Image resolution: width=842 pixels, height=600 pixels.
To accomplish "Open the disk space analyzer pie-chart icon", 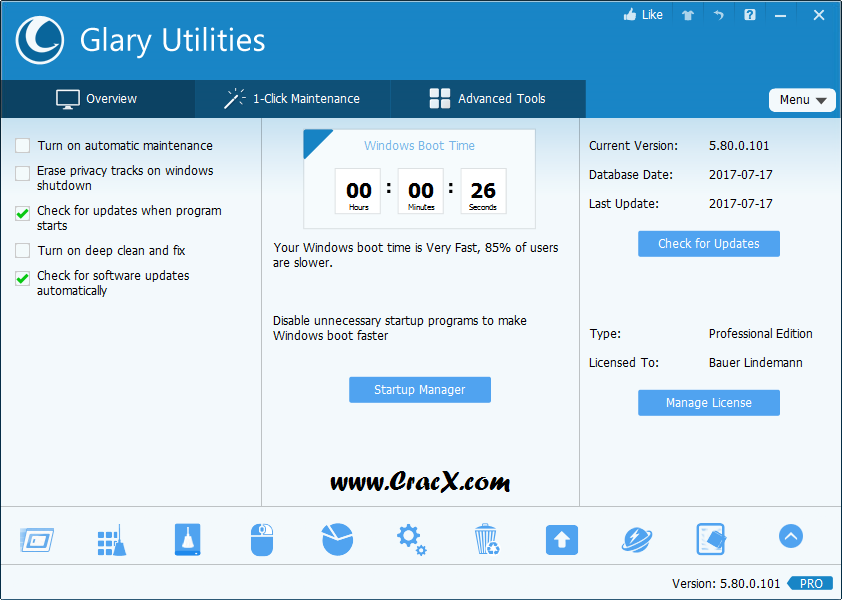I will (337, 539).
